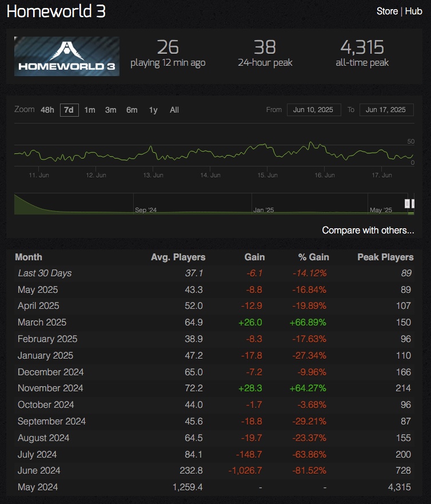Click the Homeworld 3 page title

56,11
